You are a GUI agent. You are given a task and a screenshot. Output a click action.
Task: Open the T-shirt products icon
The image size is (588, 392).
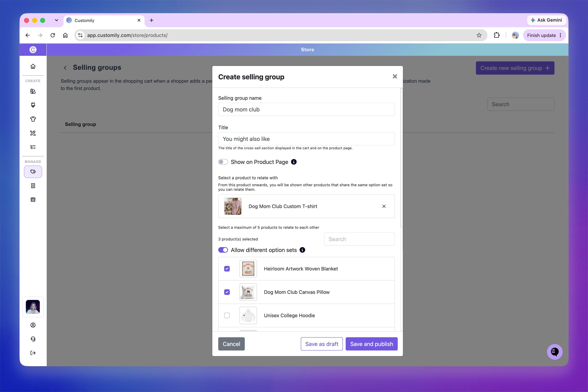(33, 119)
